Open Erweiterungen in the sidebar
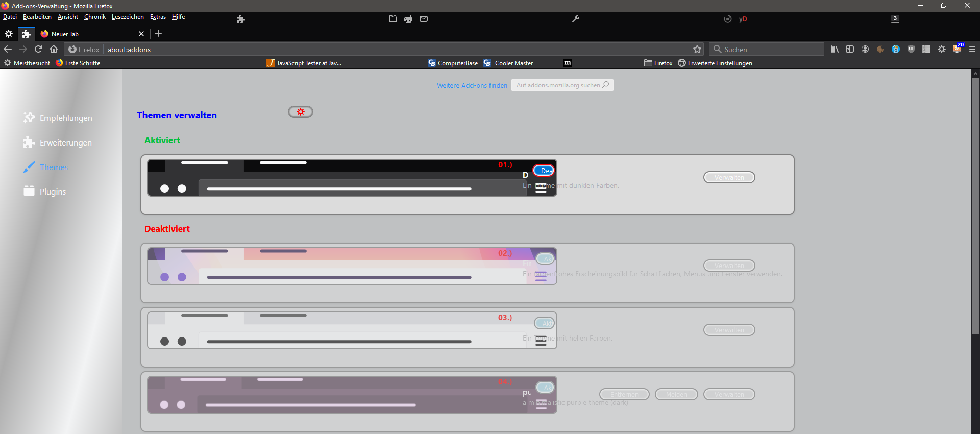The image size is (980, 434). pyautogui.click(x=57, y=142)
